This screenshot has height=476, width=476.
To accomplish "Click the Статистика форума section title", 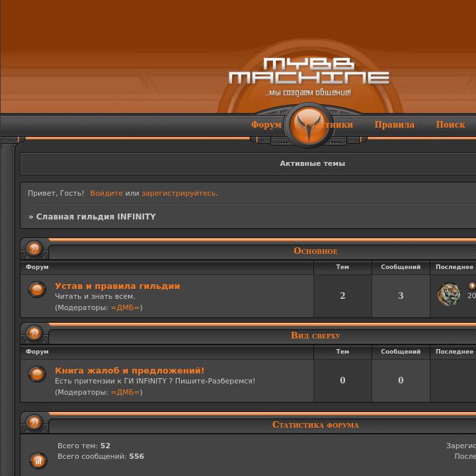I will pyautogui.click(x=315, y=424).
